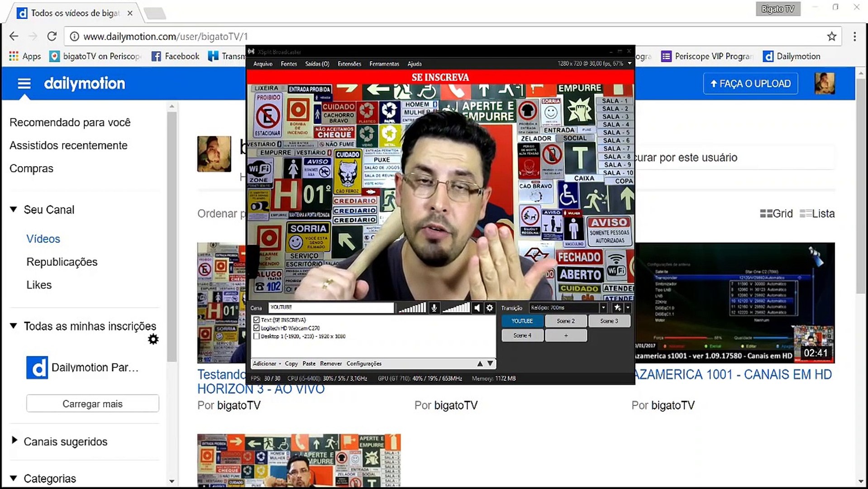Add a new scene with plus button
The height and width of the screenshot is (489, 868).
tap(566, 336)
